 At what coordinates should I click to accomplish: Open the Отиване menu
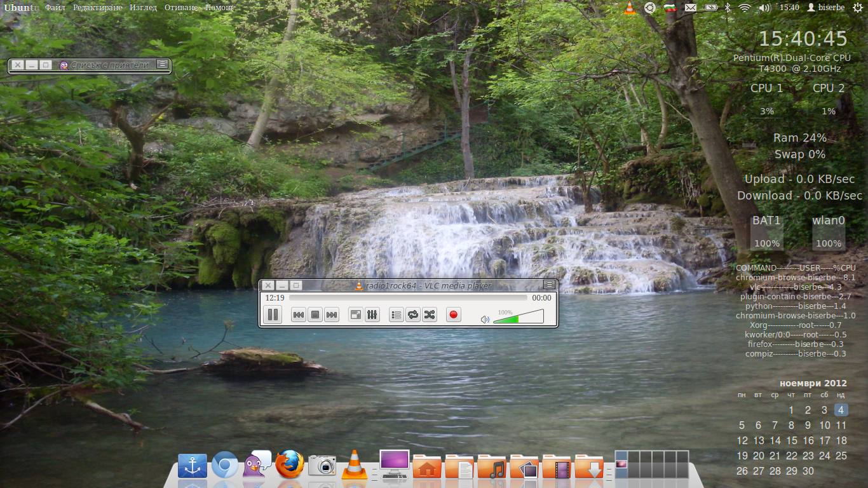pos(180,8)
